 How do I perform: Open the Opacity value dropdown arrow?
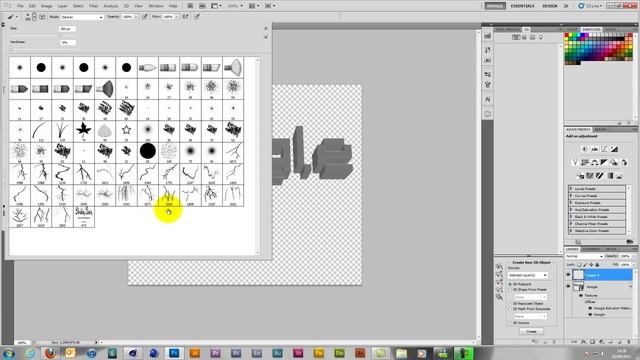(136, 17)
